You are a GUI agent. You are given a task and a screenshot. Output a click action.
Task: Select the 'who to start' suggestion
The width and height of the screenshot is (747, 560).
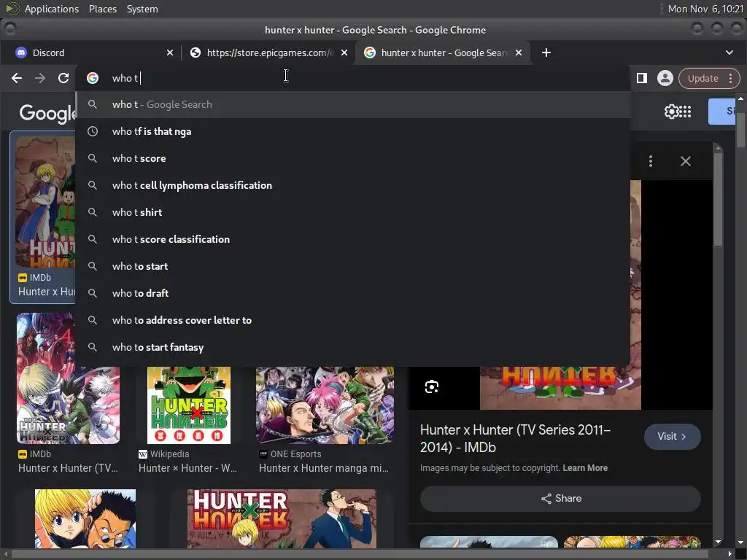[x=353, y=266]
